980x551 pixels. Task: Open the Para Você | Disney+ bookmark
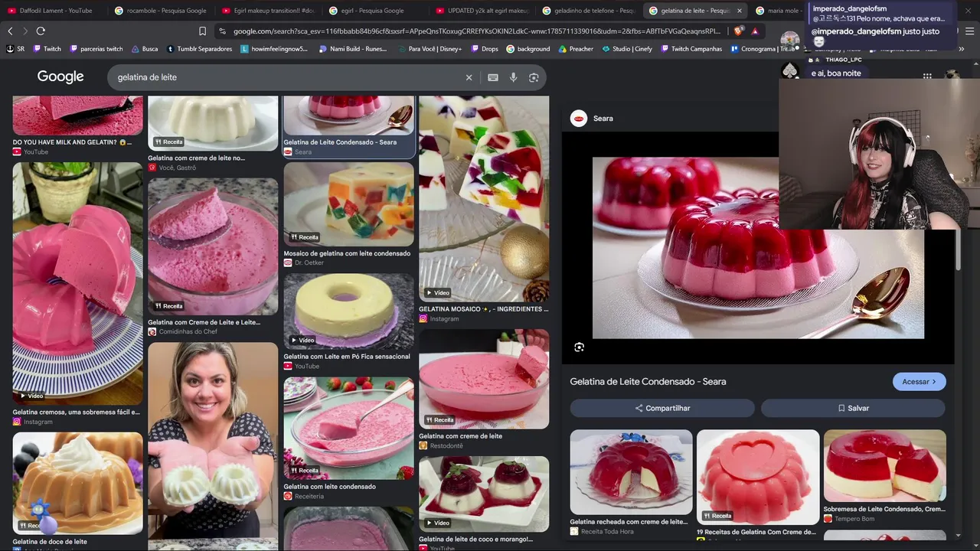click(429, 48)
